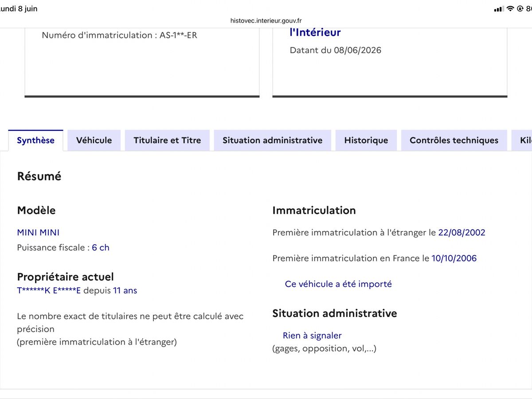The image size is (532, 399).
Task: Switch to the Véhicule tab
Action: click(94, 140)
